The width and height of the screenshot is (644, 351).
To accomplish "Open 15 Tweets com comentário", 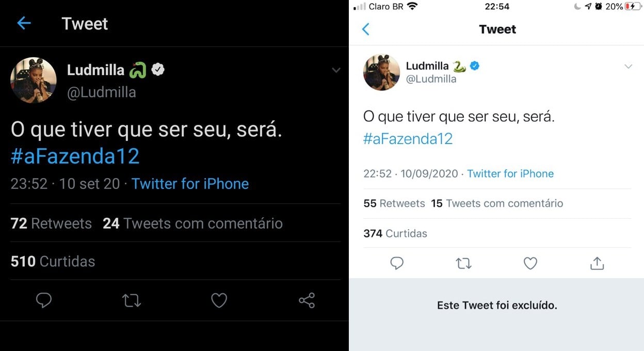I will (497, 203).
